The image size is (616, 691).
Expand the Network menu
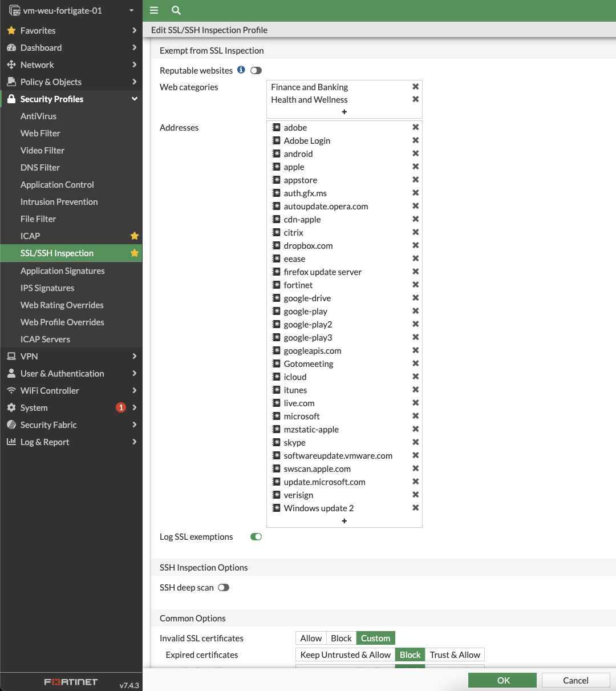(71, 64)
